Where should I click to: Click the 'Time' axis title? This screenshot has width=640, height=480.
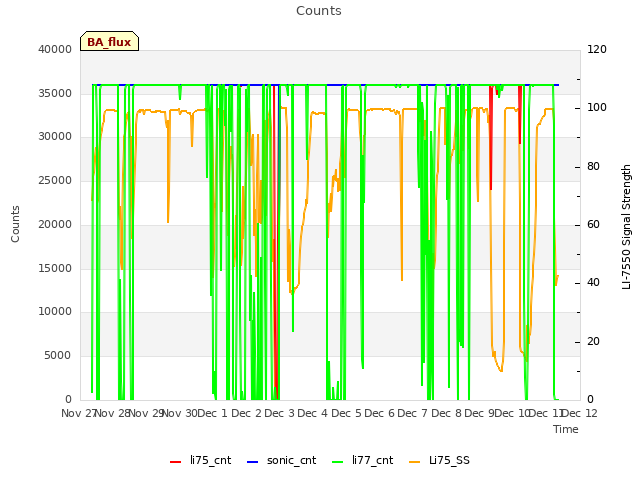tap(566, 429)
